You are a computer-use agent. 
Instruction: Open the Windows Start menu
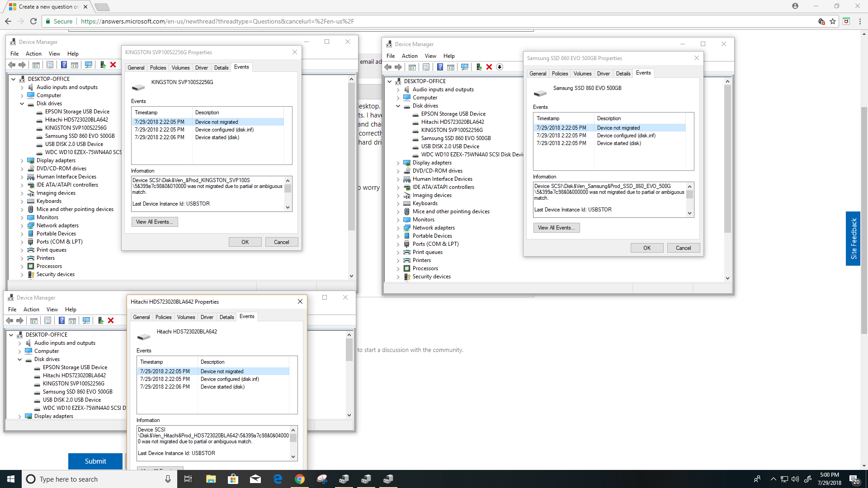click(11, 479)
